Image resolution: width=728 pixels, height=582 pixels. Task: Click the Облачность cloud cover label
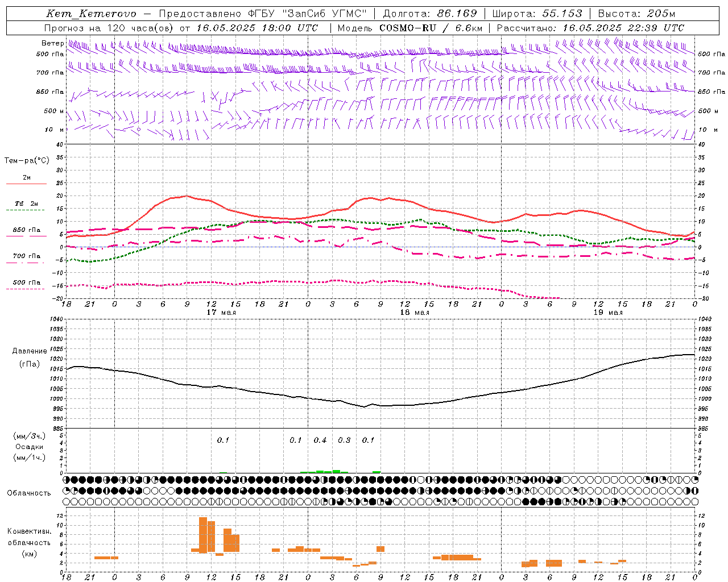pos(29,493)
